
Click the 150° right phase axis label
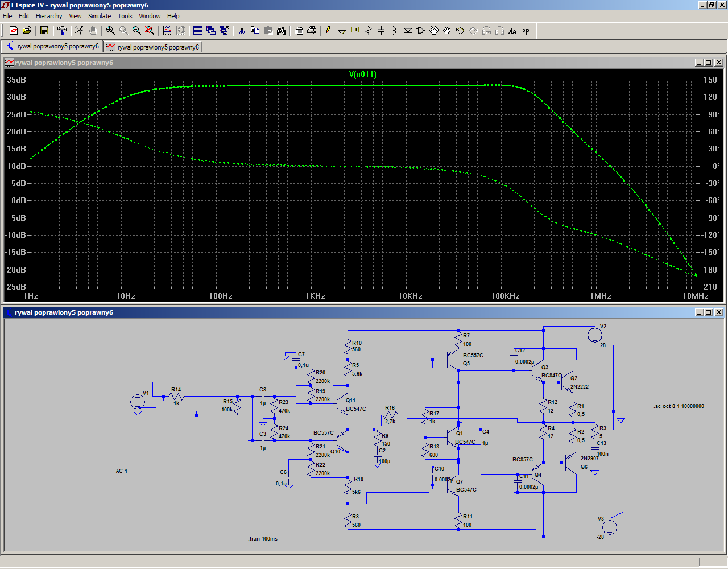click(x=712, y=80)
